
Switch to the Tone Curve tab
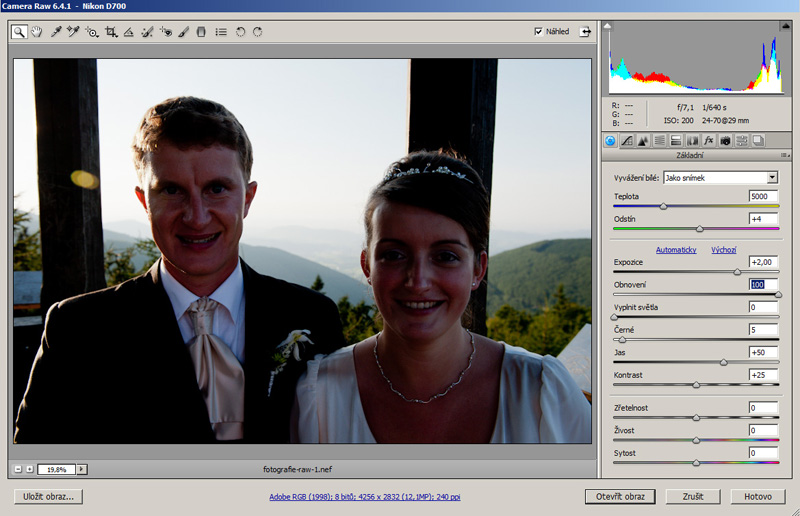click(626, 140)
